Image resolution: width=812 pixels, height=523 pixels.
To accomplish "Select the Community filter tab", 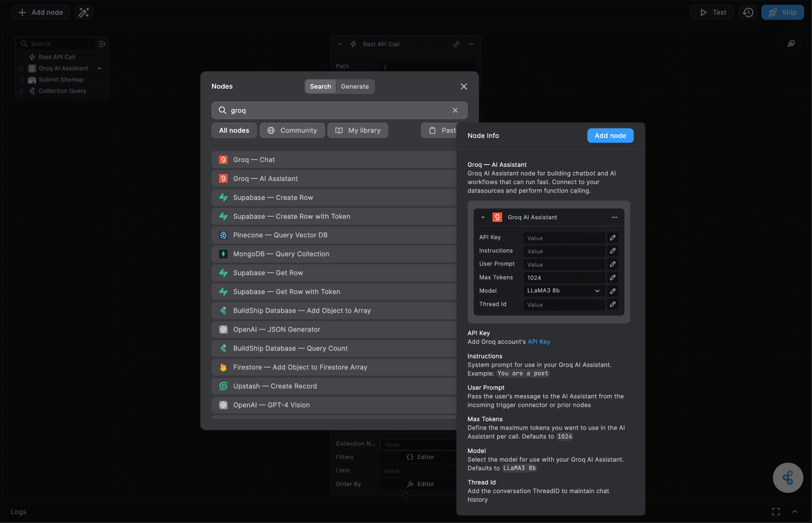I will click(292, 130).
